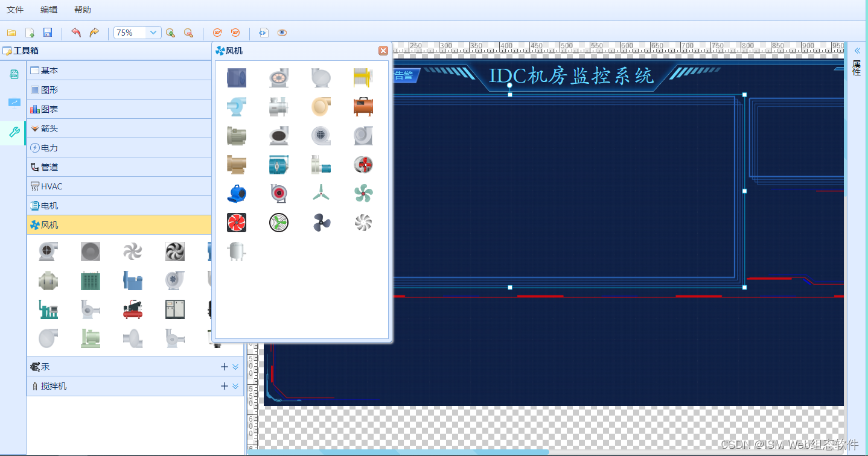This screenshot has height=456, width=868.
Task: Pick the blue box fan in popup
Action: tap(237, 77)
